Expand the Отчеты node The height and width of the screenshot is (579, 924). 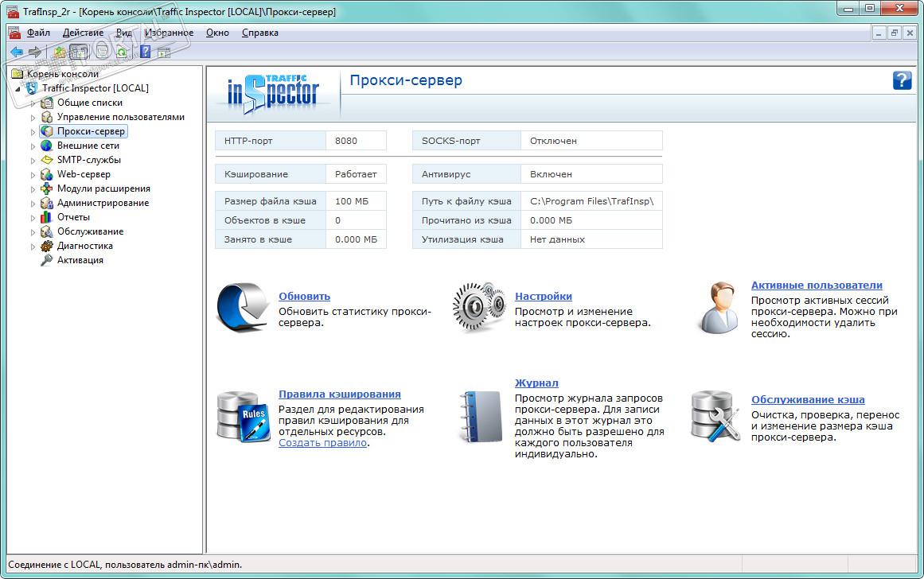33,217
